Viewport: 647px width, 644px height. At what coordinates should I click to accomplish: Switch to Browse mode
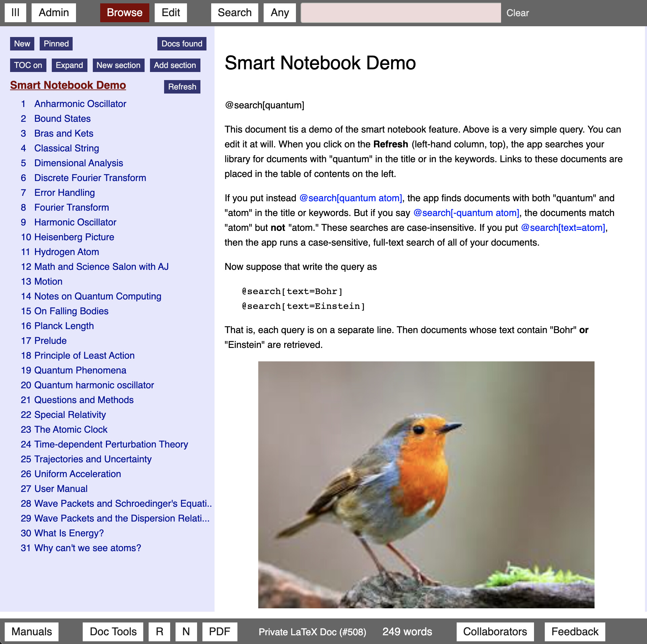point(124,13)
